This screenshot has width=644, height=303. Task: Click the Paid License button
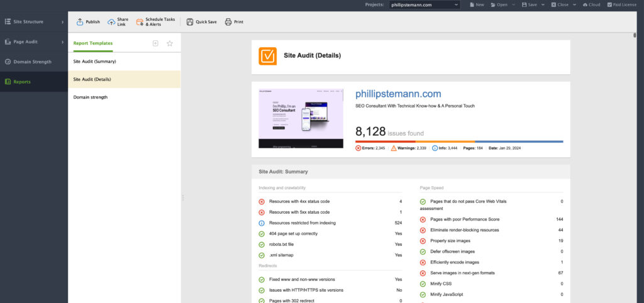pos(621,5)
